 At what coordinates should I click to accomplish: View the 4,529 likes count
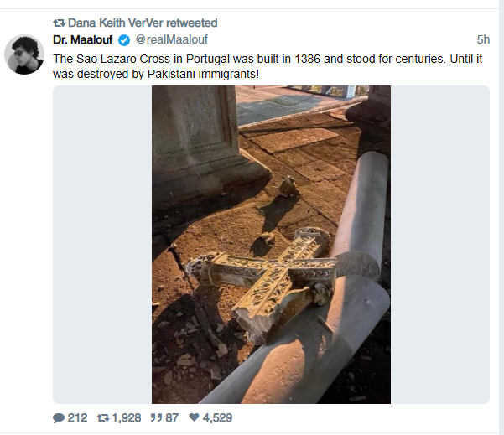tap(217, 417)
